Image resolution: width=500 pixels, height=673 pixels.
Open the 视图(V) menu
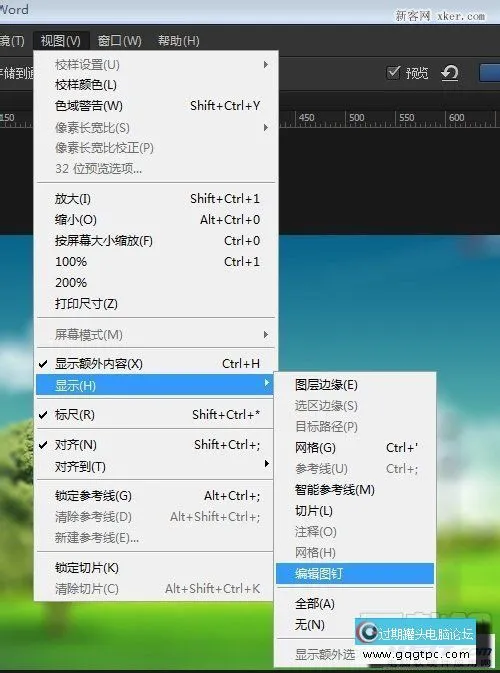(x=61, y=41)
